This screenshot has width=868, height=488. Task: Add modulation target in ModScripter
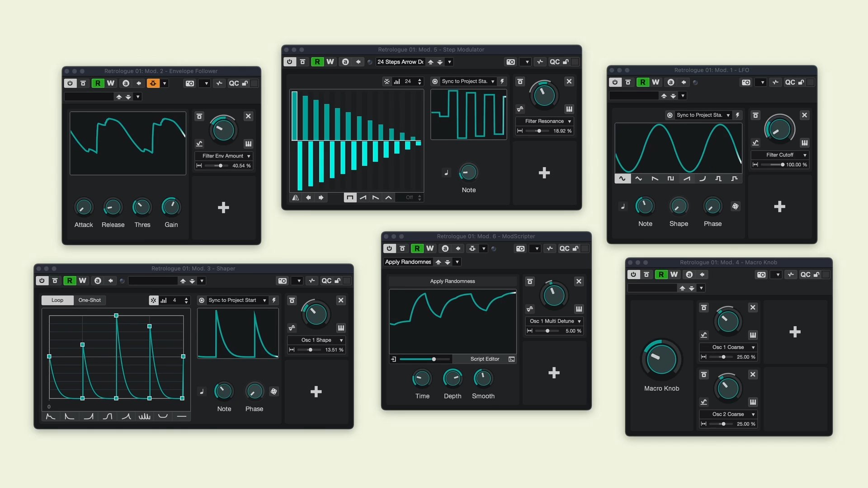pyautogui.click(x=554, y=373)
